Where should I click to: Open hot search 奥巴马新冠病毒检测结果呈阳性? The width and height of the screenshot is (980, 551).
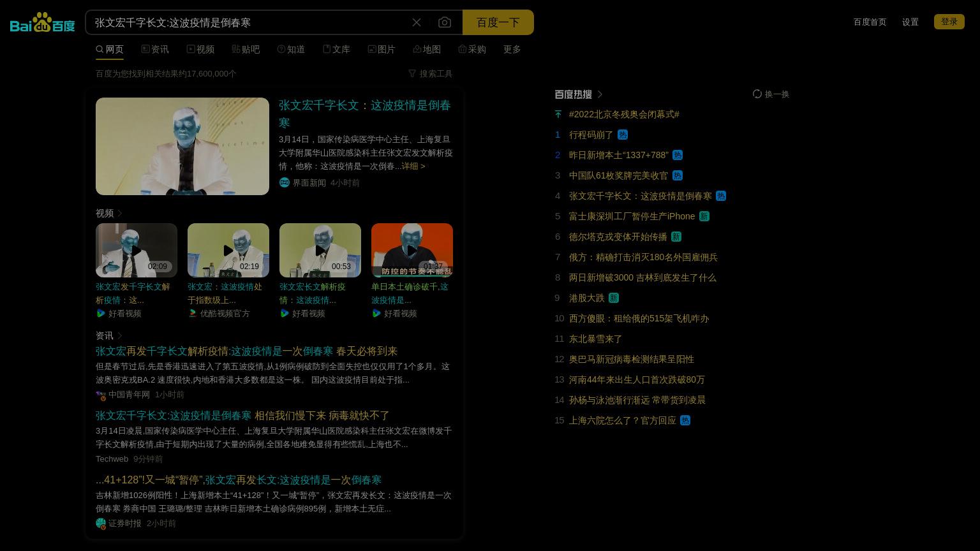(632, 359)
